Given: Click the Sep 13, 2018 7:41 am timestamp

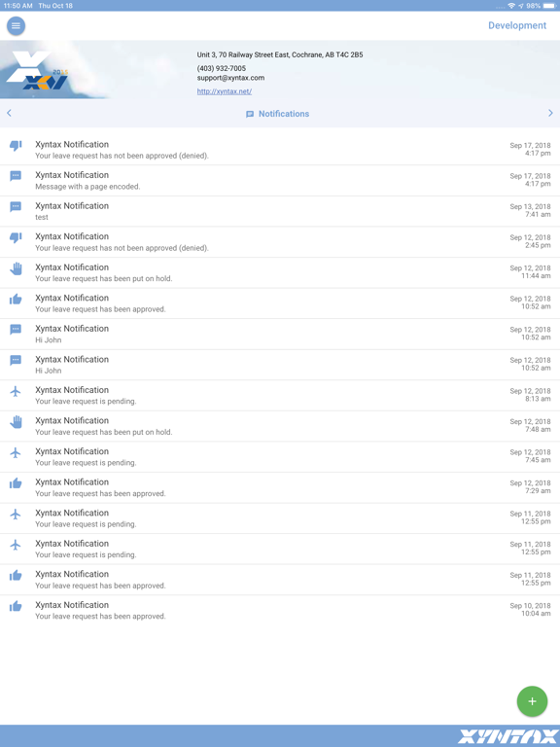Looking at the screenshot, I should (x=530, y=210).
